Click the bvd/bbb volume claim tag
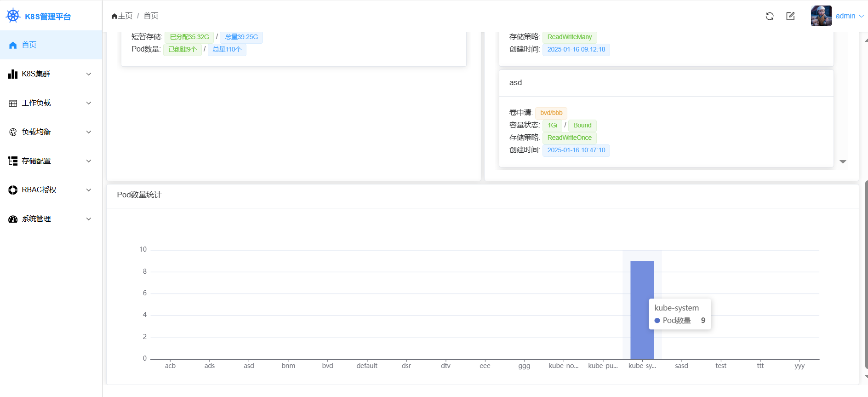The width and height of the screenshot is (868, 397). coord(551,113)
